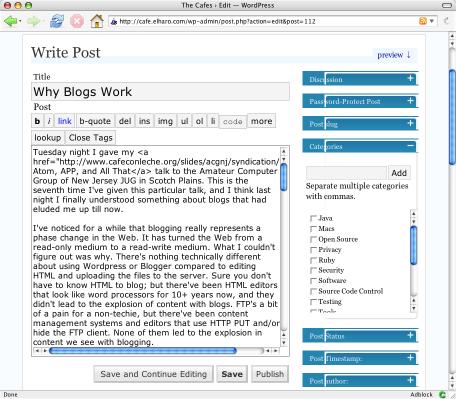
Task: Click the categories list scrollbar thumb
Action: 414,245
